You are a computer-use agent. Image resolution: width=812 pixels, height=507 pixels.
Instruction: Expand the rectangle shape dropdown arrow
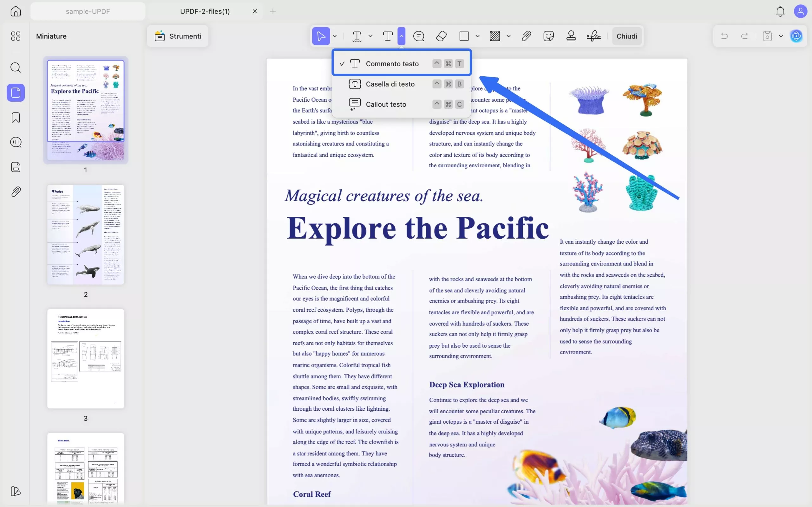(477, 36)
